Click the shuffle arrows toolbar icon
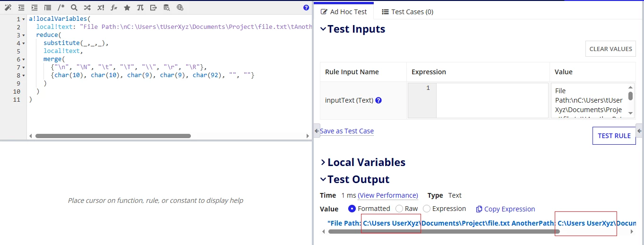This screenshot has width=644, height=245. tap(87, 8)
